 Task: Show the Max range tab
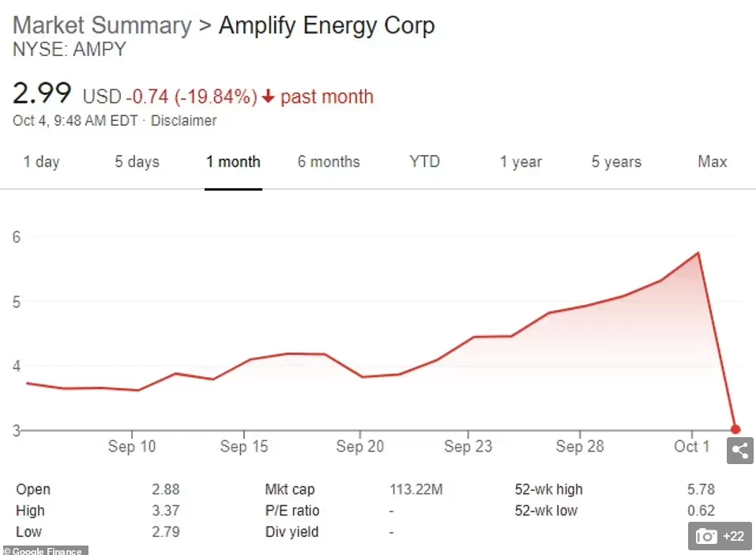tap(712, 161)
